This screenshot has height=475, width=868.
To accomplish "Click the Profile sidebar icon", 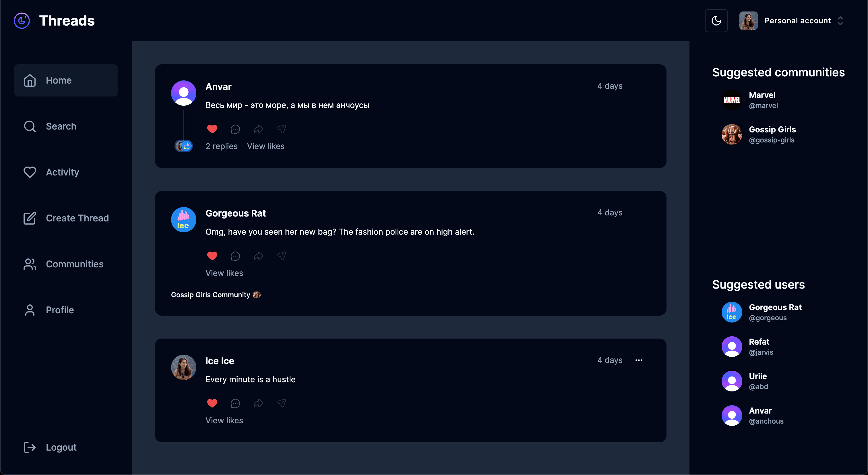I will (x=30, y=310).
